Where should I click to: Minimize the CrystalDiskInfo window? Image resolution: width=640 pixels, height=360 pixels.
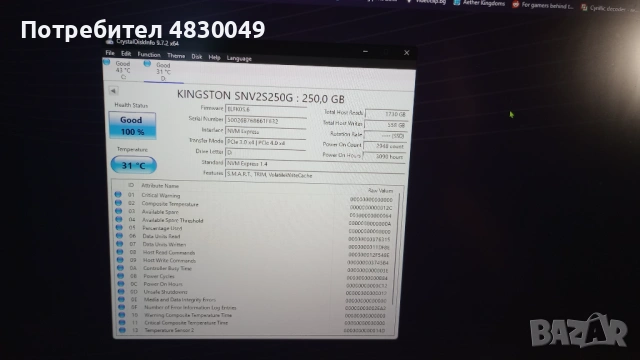tap(365, 51)
